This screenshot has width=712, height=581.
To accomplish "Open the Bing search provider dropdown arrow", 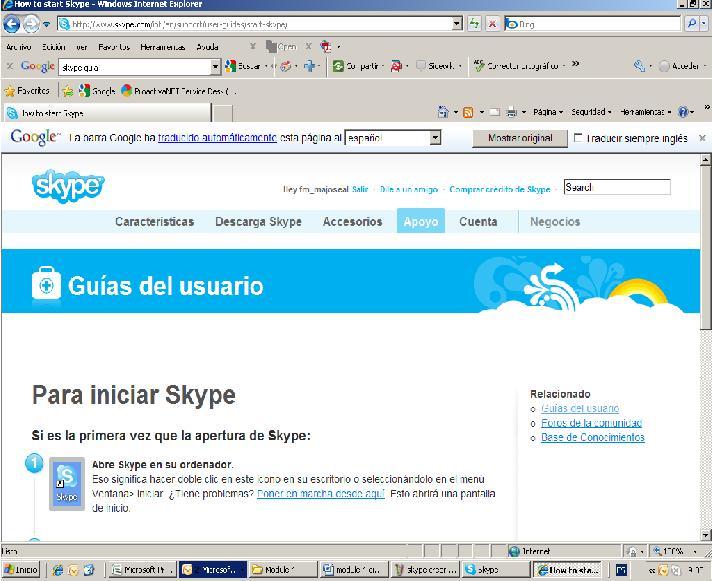I will coord(704,24).
